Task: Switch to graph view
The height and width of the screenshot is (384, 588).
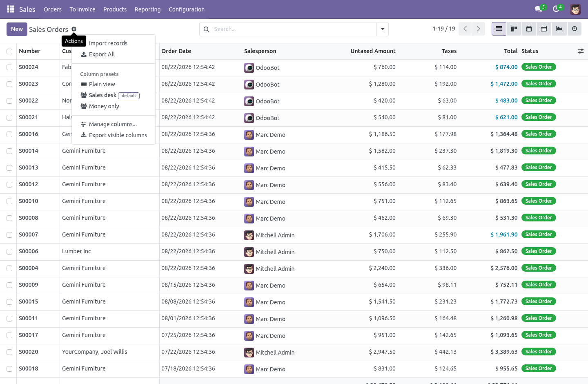Action: [x=559, y=29]
